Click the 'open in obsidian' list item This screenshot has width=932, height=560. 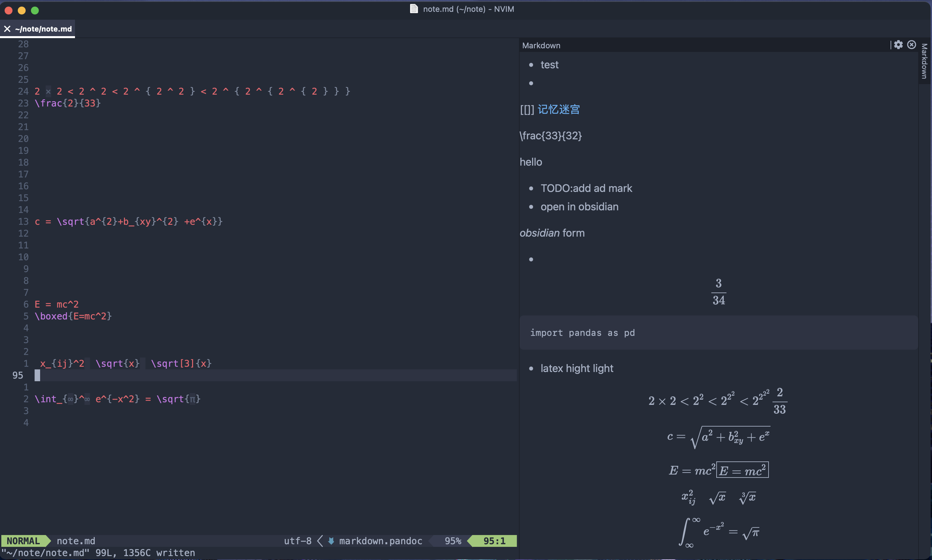(x=579, y=206)
